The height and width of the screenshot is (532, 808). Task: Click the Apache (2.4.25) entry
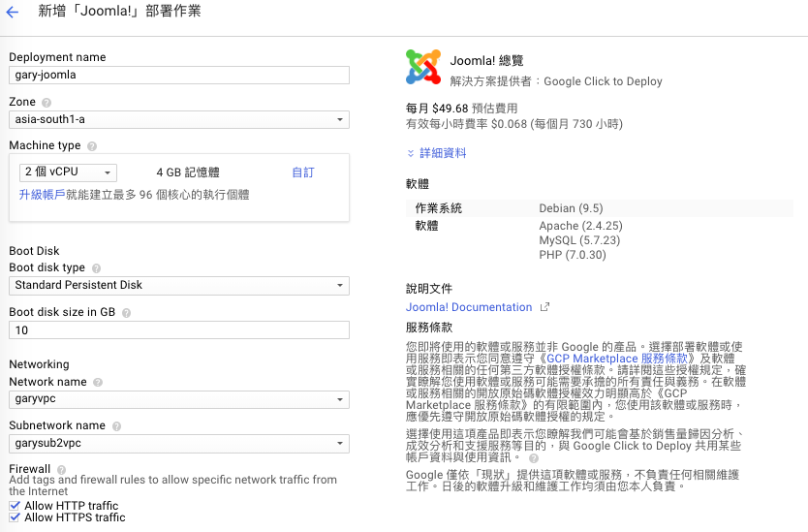[580, 226]
